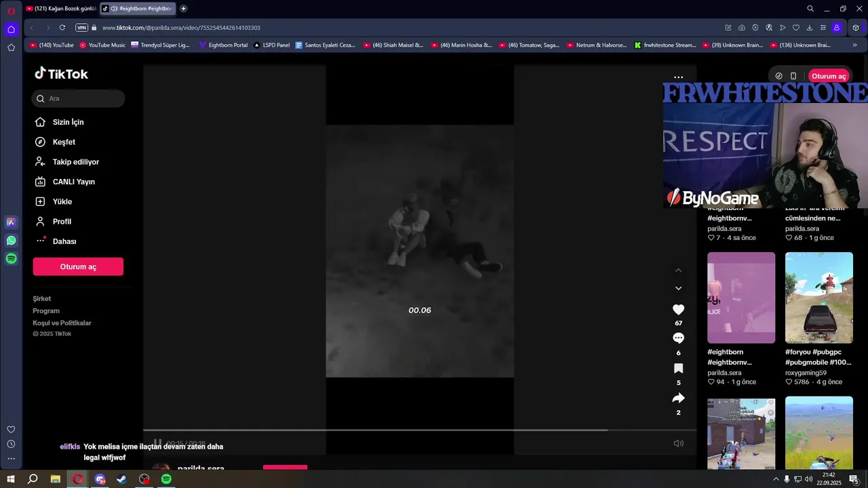Image resolution: width=868 pixels, height=488 pixels.
Task: Open the 'Program' footer link
Action: click(x=46, y=311)
